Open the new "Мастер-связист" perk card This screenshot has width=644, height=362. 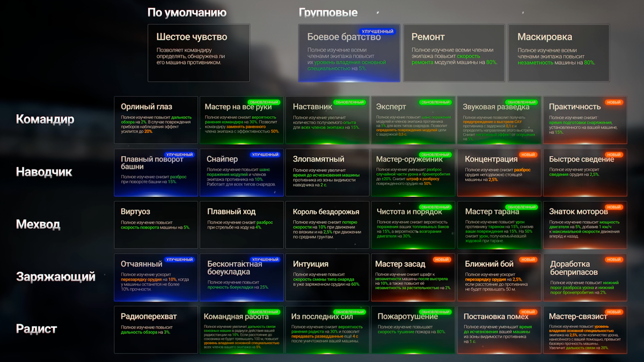click(x=585, y=329)
